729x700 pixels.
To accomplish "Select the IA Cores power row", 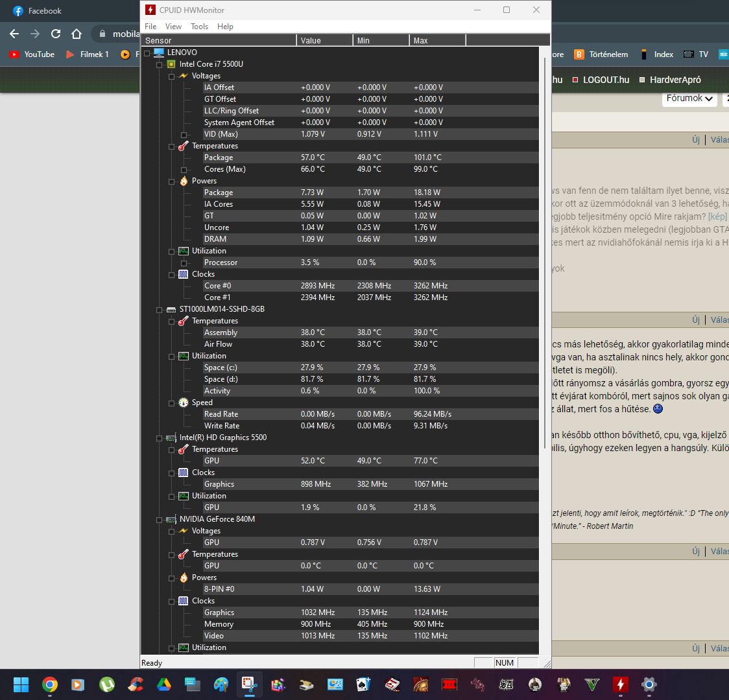I will [370, 204].
